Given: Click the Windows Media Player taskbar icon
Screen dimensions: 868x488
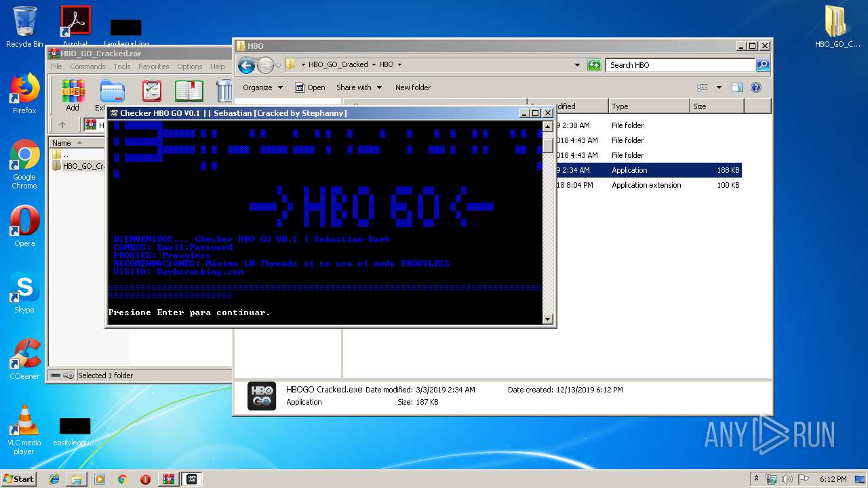Looking at the screenshot, I should coord(100,479).
